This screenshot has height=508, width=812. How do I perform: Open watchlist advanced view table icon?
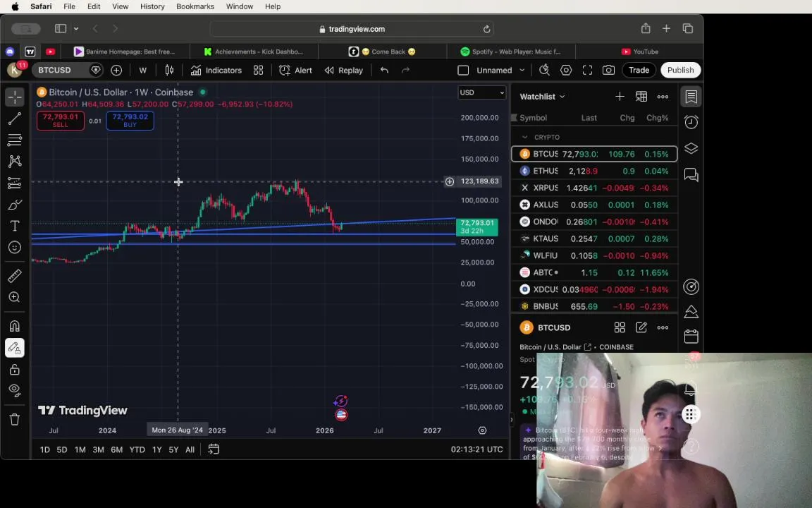click(641, 97)
